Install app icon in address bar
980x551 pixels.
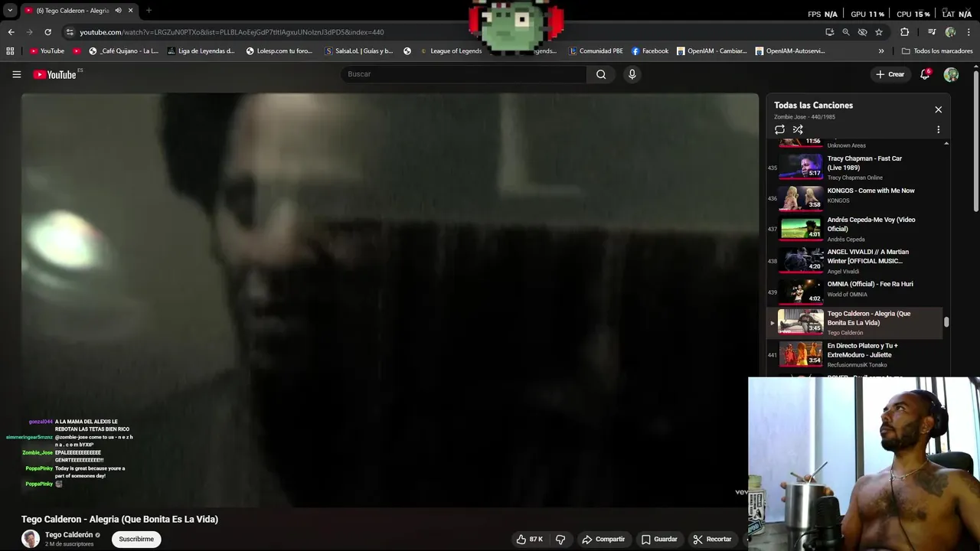tap(830, 32)
